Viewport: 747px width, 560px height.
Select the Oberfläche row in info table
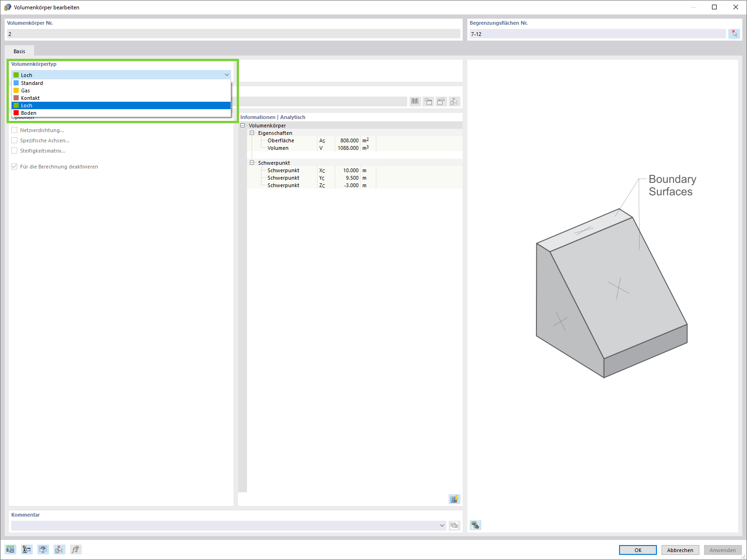tap(355, 140)
